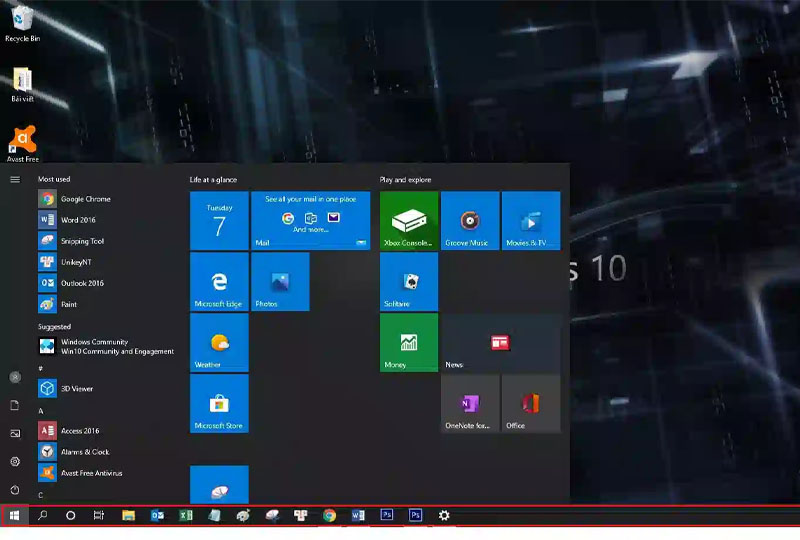The width and height of the screenshot is (800, 540).
Task: Open Access 2016 in the app list
Action: tap(107, 431)
